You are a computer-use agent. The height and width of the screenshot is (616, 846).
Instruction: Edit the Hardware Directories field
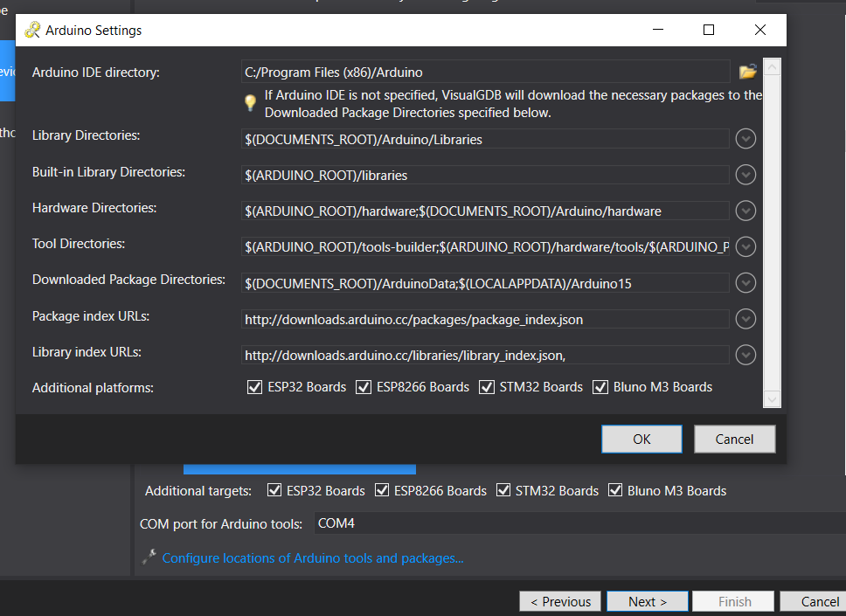(485, 211)
